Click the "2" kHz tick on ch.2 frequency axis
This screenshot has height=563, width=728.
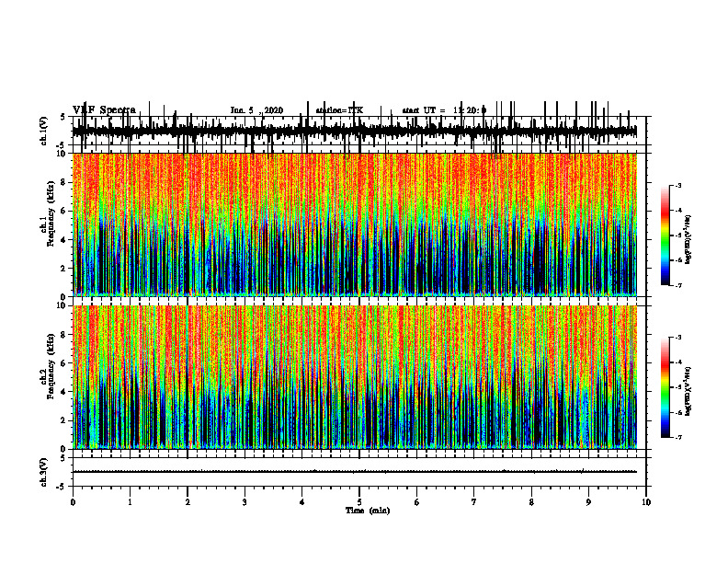[x=64, y=420]
